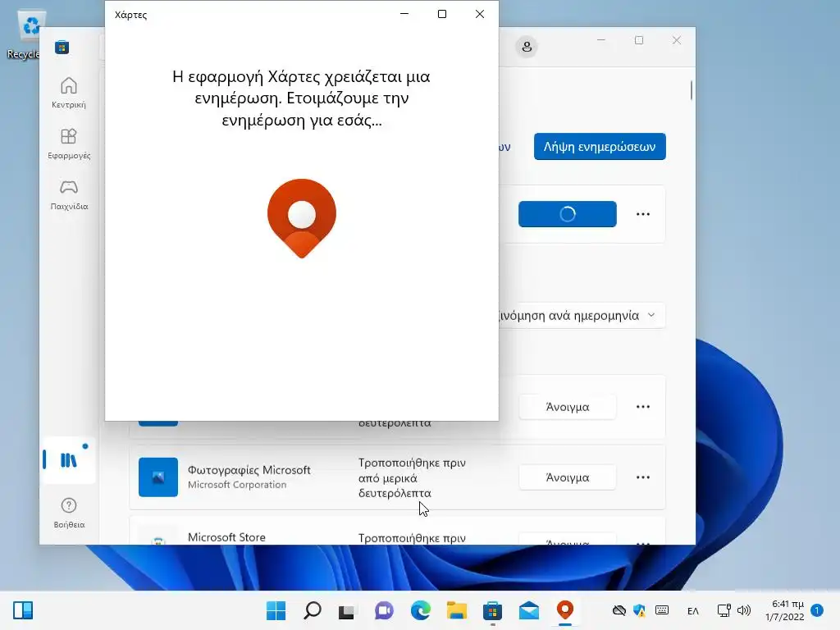Minimize the Χάρτες window
This screenshot has height=630, width=840.
tap(404, 14)
